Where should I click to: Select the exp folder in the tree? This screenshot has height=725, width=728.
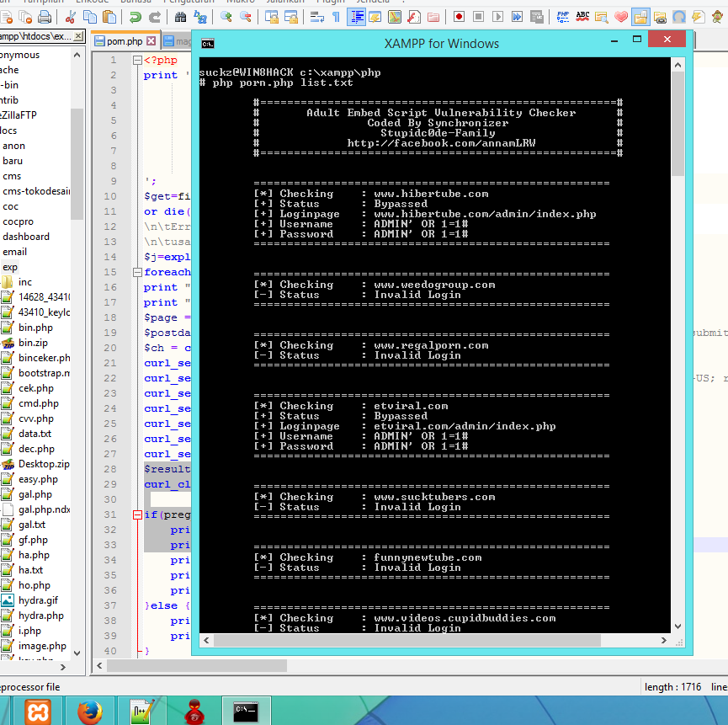(10, 267)
